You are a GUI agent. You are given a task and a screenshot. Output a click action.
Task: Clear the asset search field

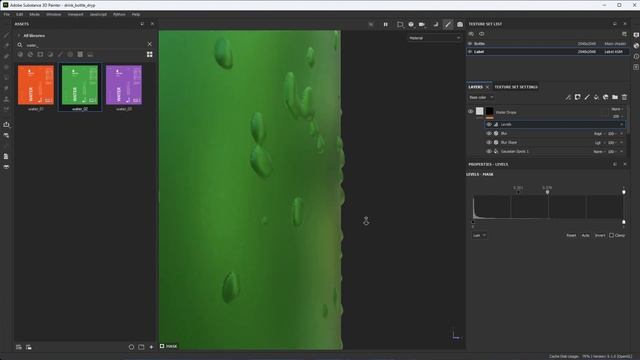click(149, 44)
